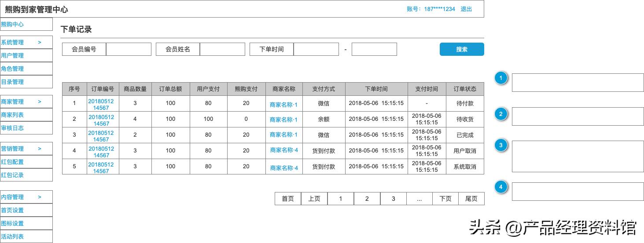Focus the 会员编号 input field
Viewport: 644px width, 243px height.
129,49
